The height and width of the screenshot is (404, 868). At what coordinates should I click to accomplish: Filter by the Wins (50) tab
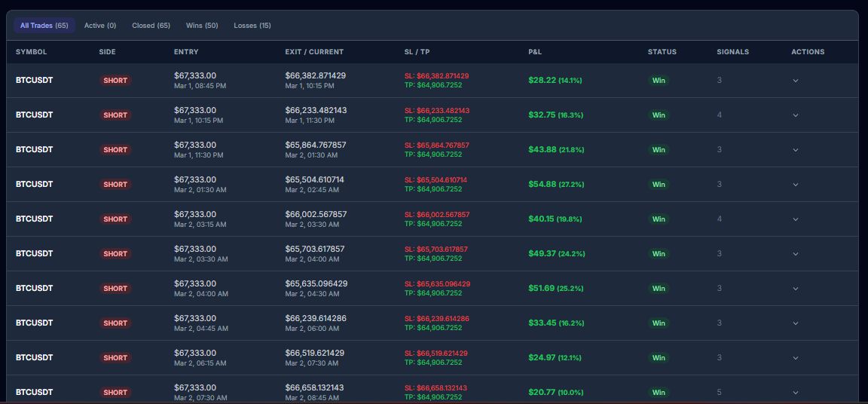(202, 26)
